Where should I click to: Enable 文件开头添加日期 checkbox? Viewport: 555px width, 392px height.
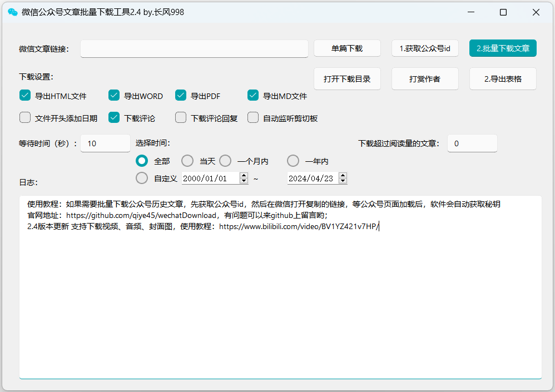25,117
